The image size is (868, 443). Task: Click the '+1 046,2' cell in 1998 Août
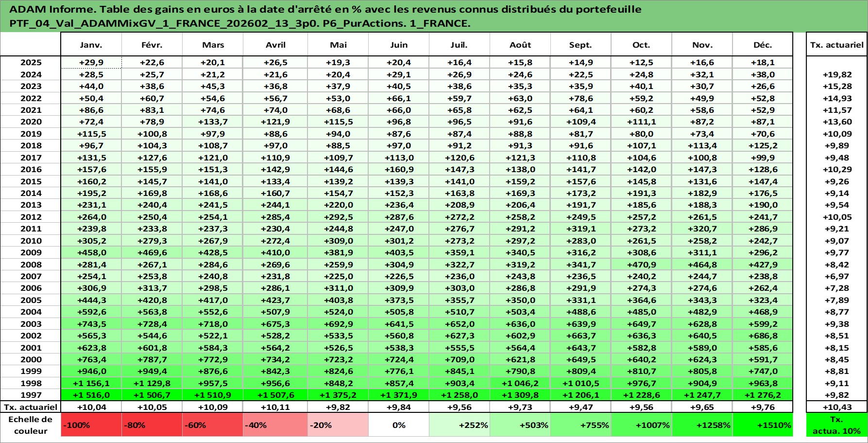click(x=520, y=383)
